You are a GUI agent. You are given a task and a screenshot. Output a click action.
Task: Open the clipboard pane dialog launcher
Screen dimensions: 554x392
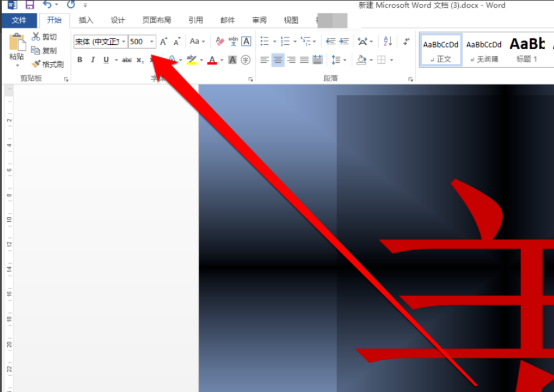coord(66,79)
